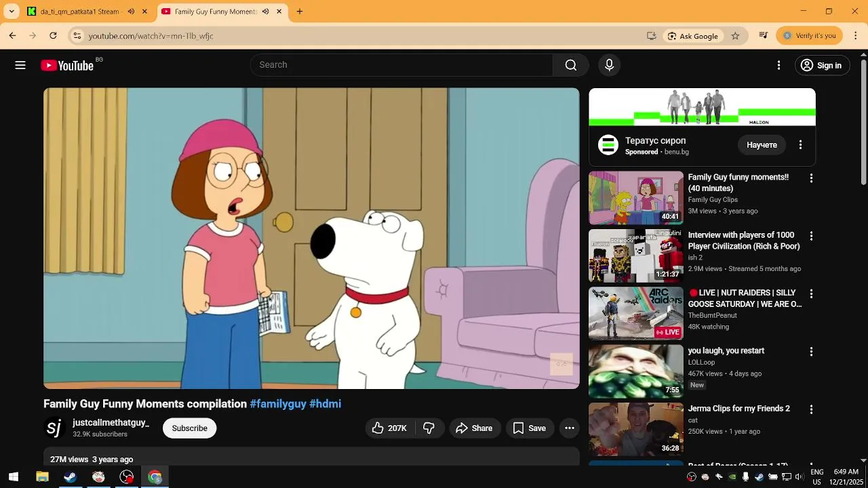Click Ask Google lens button
Image resolution: width=868 pixels, height=488 pixels.
[x=692, y=36]
